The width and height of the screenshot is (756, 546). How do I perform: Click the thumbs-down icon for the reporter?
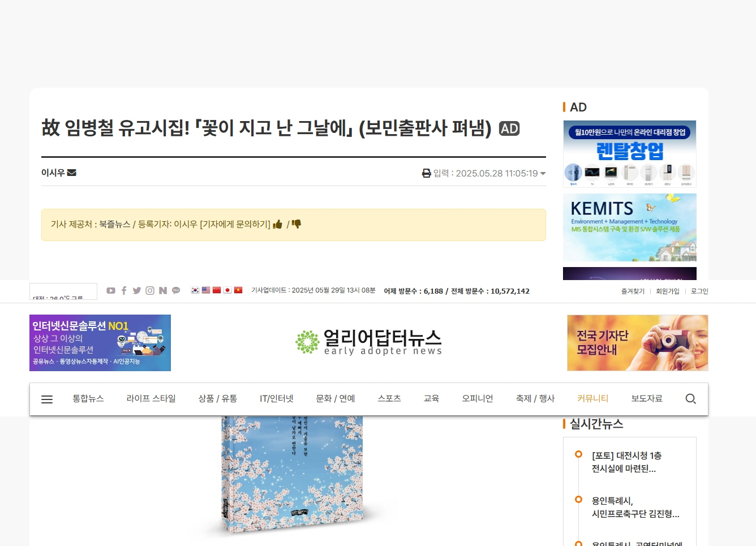(297, 224)
